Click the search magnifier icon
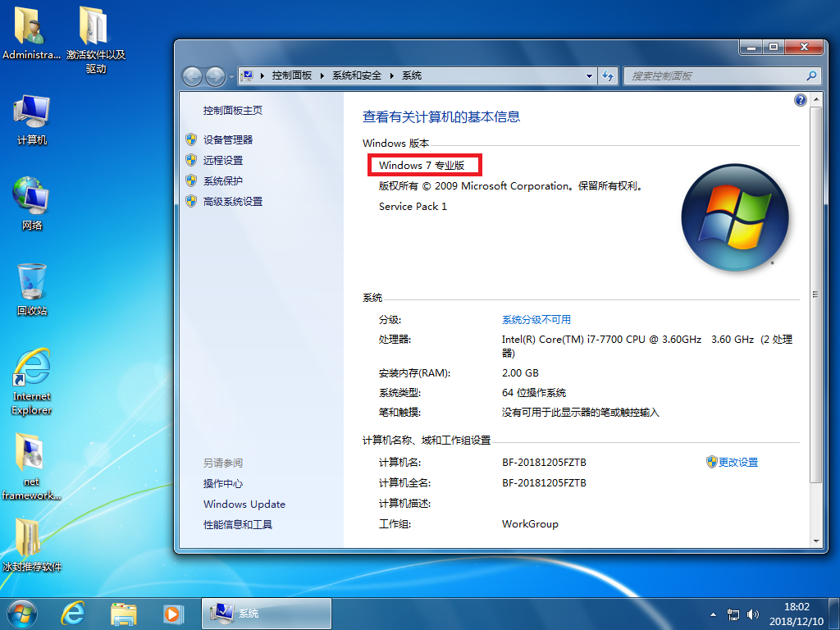 tap(811, 76)
